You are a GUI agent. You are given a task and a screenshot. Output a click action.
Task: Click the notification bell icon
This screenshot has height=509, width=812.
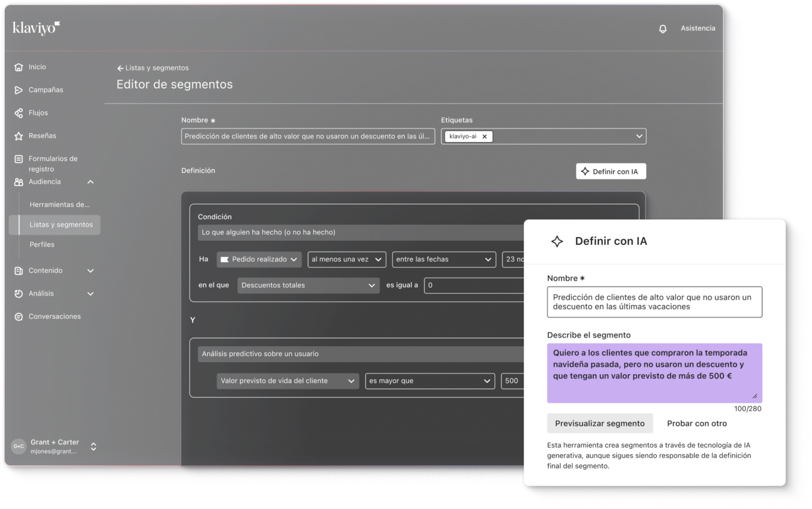pyautogui.click(x=663, y=29)
